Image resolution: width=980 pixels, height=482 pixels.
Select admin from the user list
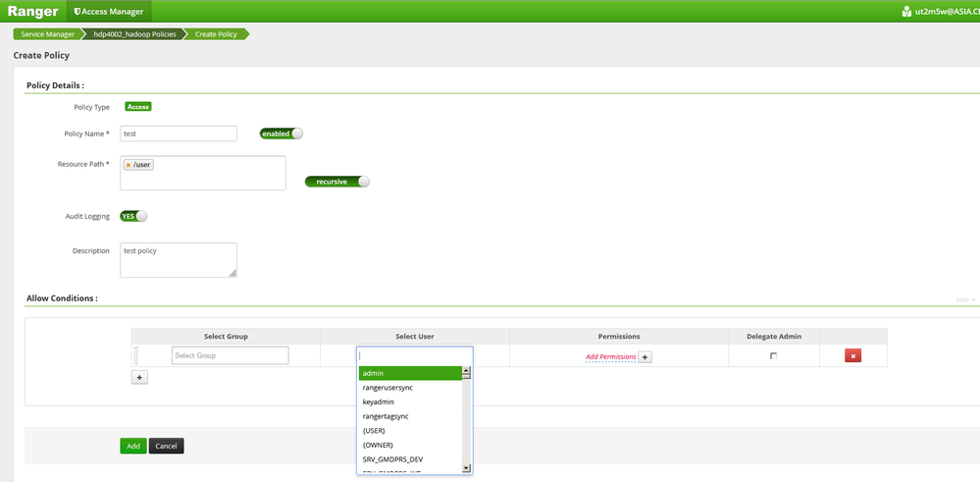(x=410, y=373)
